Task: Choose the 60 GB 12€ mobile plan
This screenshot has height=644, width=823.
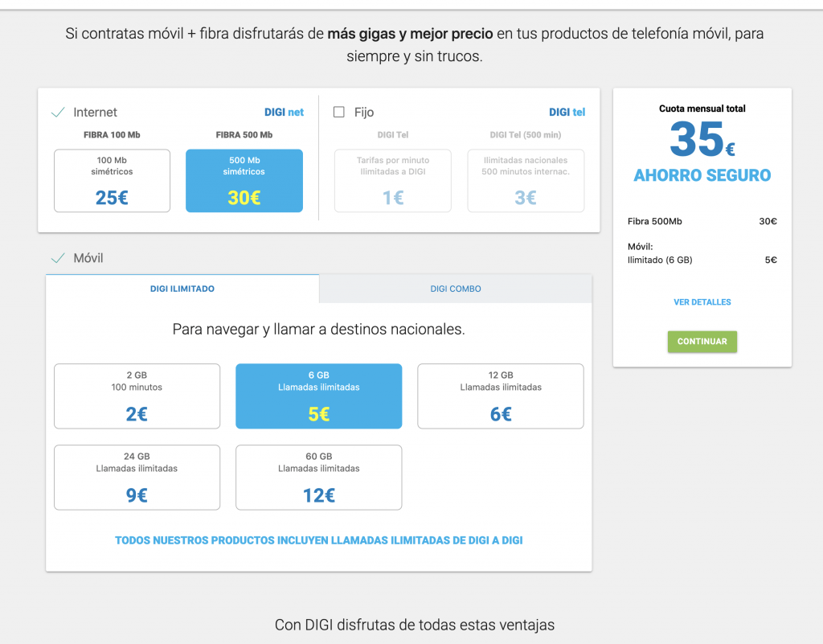Action: point(318,478)
